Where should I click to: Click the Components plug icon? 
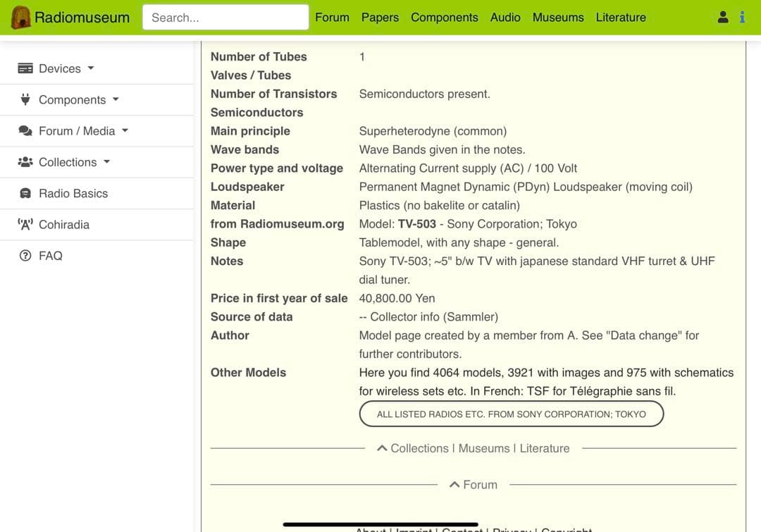(x=25, y=99)
